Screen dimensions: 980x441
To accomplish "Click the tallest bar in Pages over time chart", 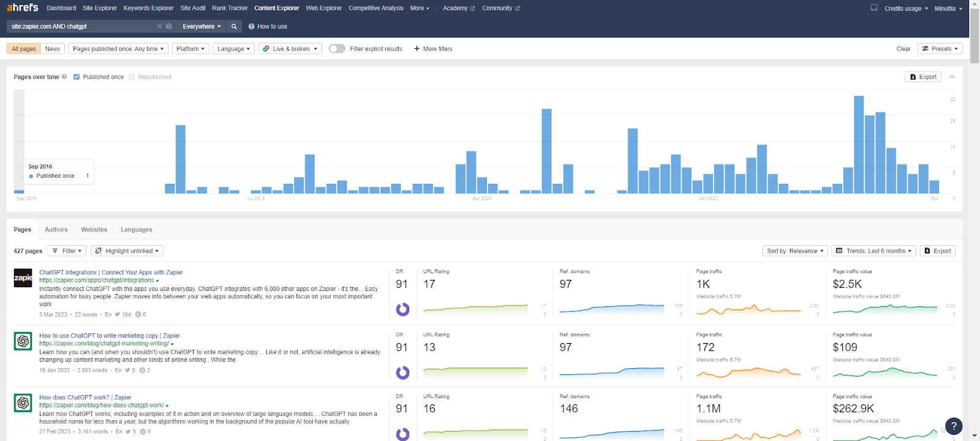I will [x=859, y=145].
